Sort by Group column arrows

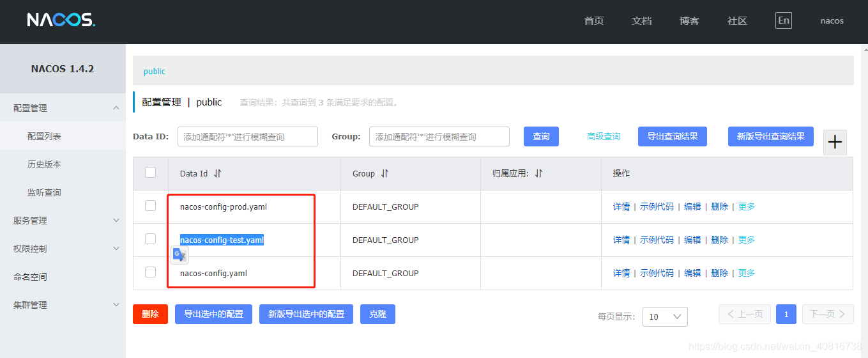coord(385,173)
